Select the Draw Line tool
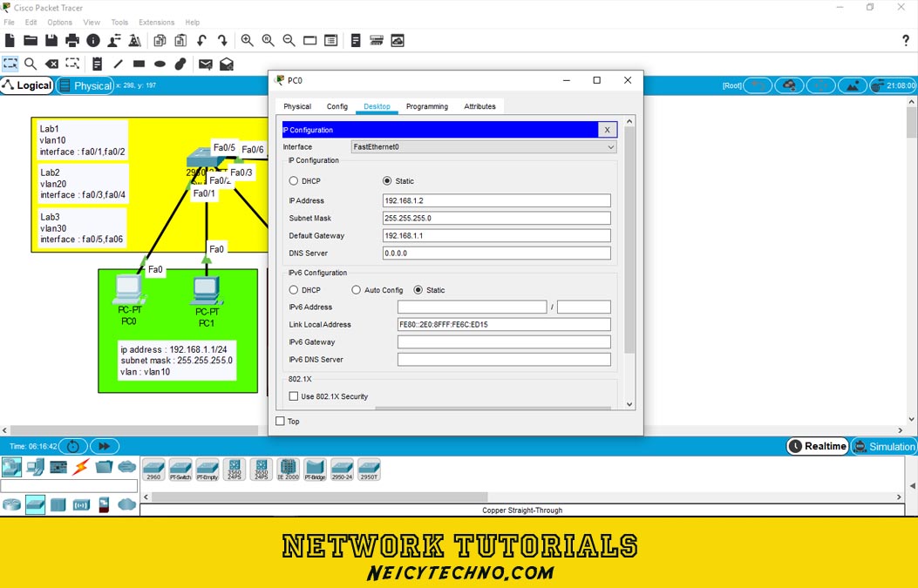 click(x=119, y=64)
